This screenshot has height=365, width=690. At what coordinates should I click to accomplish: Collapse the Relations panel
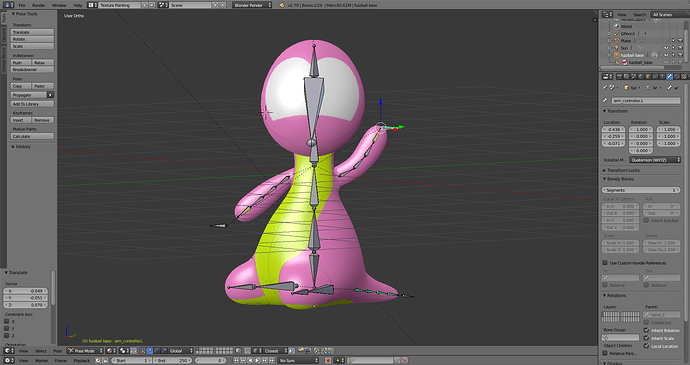pyautogui.click(x=605, y=295)
